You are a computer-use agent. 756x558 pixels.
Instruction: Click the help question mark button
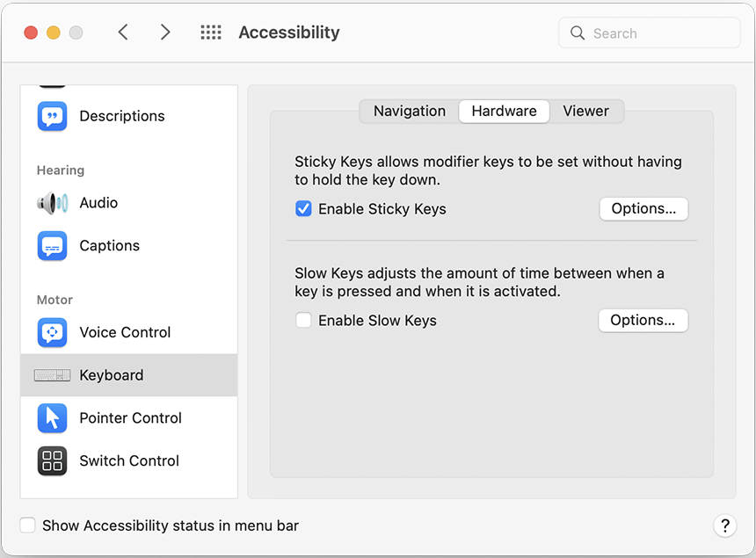click(x=724, y=525)
